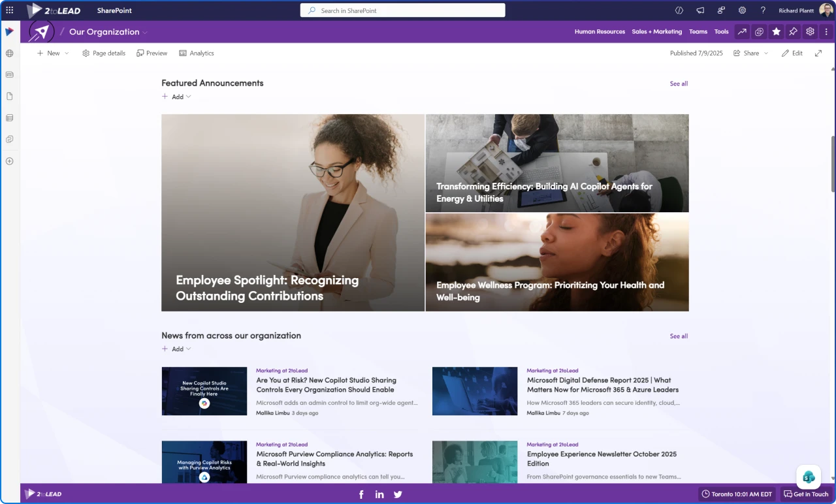836x504 pixels.
Task: Select Teams in the site navigation
Action: click(698, 31)
